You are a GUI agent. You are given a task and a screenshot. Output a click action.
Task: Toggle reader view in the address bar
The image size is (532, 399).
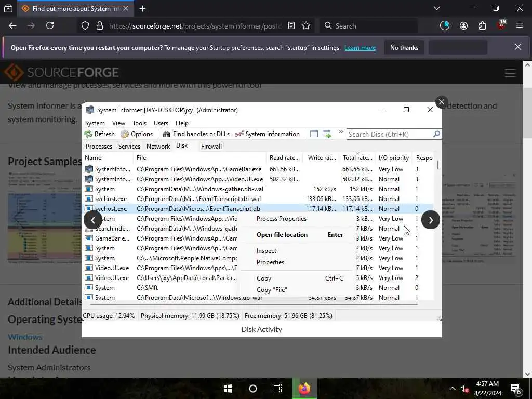point(291,26)
